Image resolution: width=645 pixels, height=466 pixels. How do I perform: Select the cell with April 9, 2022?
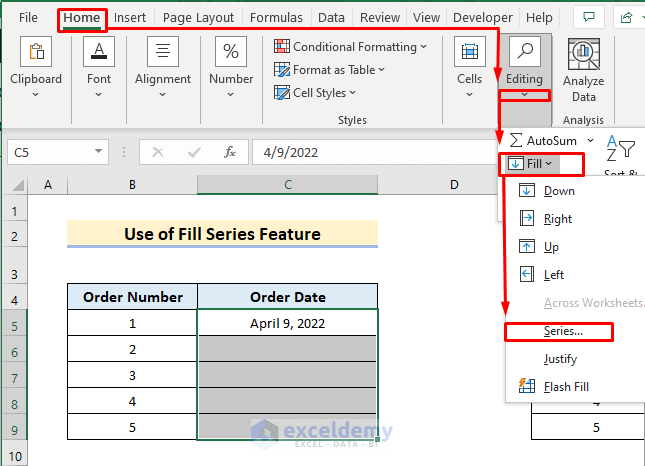point(288,323)
